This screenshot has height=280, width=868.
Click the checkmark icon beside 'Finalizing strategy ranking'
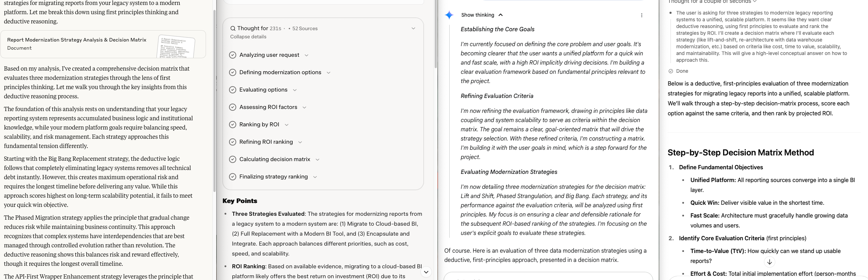tap(233, 177)
